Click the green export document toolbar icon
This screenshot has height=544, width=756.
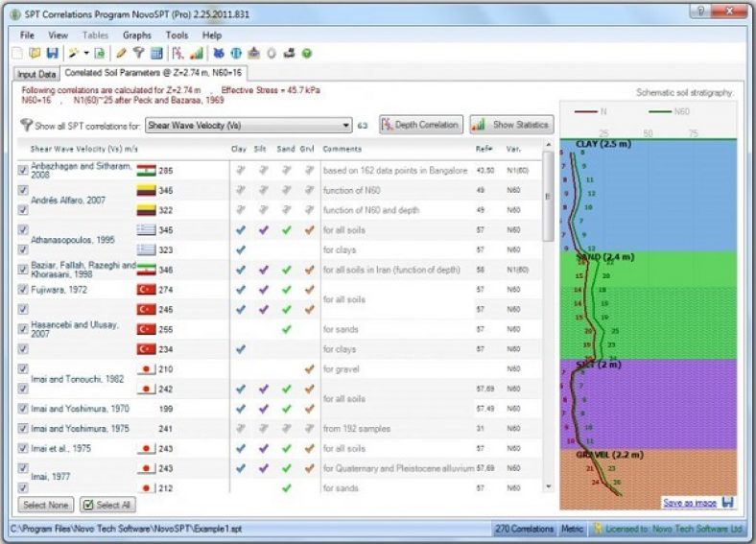coord(100,54)
